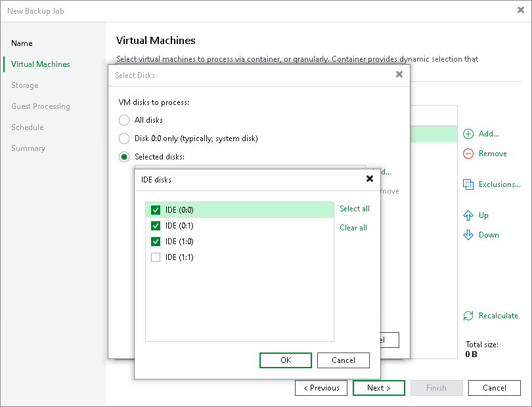Open the Summary wizard step
Viewport: 532px width, 407px height.
point(28,148)
